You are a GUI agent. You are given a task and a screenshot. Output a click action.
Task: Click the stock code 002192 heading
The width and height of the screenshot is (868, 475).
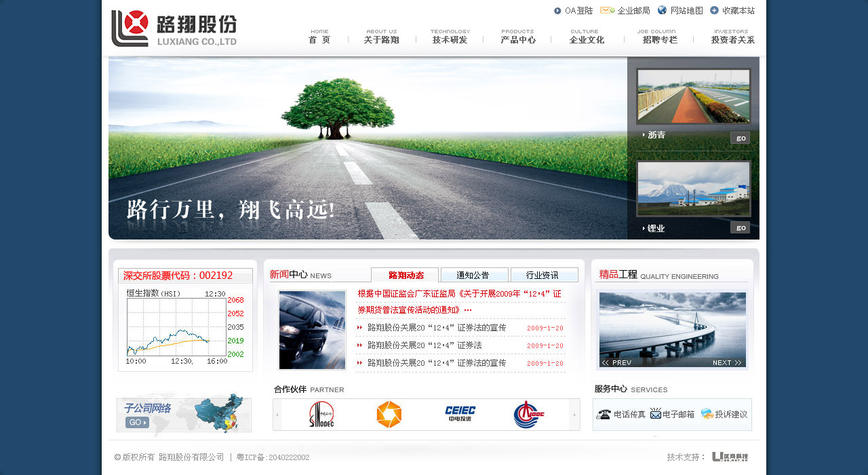pos(178,275)
